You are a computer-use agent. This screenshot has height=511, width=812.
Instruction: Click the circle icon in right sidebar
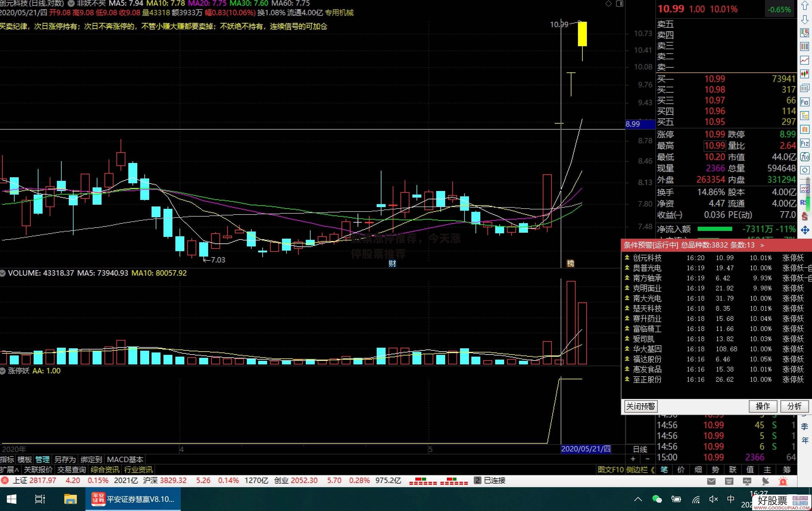805,170
